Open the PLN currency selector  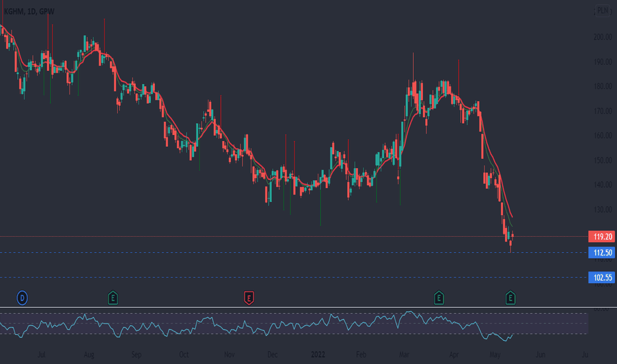click(602, 11)
